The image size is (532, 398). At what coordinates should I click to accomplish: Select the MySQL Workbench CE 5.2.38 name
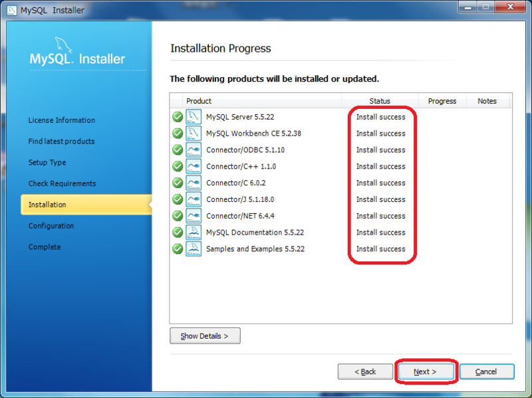(x=253, y=134)
